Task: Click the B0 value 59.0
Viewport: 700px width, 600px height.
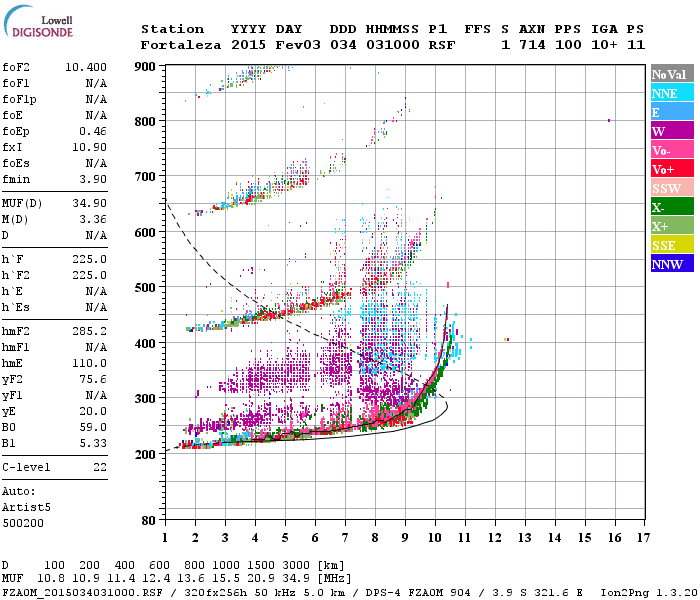Action: 93,427
